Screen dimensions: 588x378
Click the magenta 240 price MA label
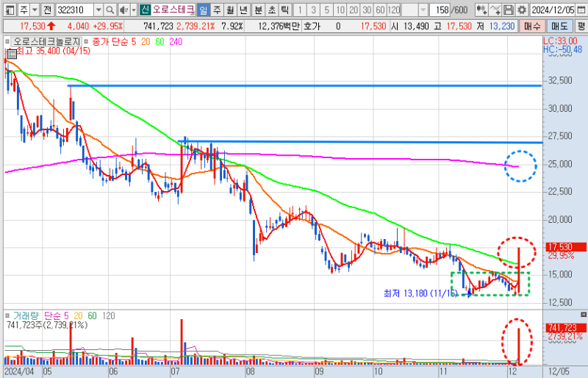click(x=176, y=42)
